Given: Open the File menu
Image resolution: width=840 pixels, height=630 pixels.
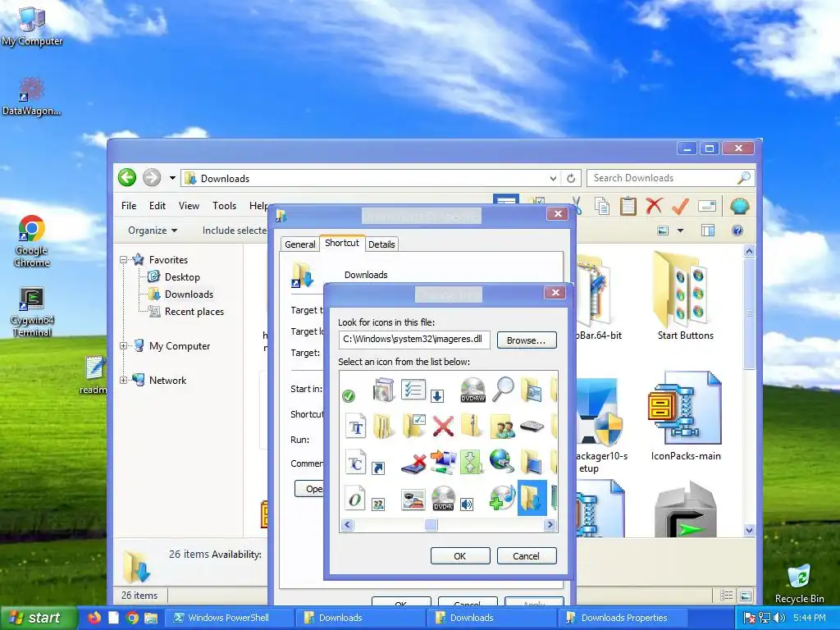Looking at the screenshot, I should click(129, 206).
